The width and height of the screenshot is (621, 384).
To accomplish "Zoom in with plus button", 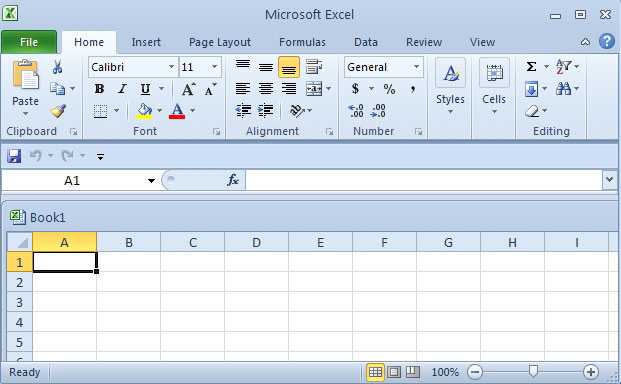I will [591, 372].
